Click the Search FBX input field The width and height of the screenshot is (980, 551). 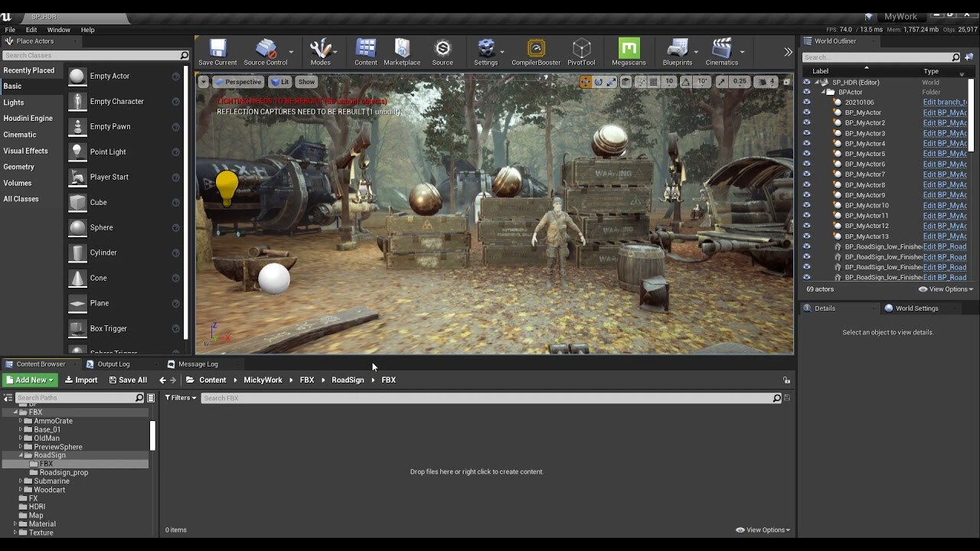(487, 398)
